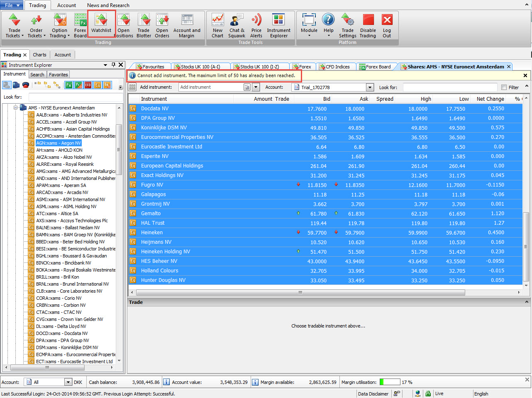Launch Instrument Explorer from the ribbon
This screenshot has height=398, width=532.
[x=279, y=26]
